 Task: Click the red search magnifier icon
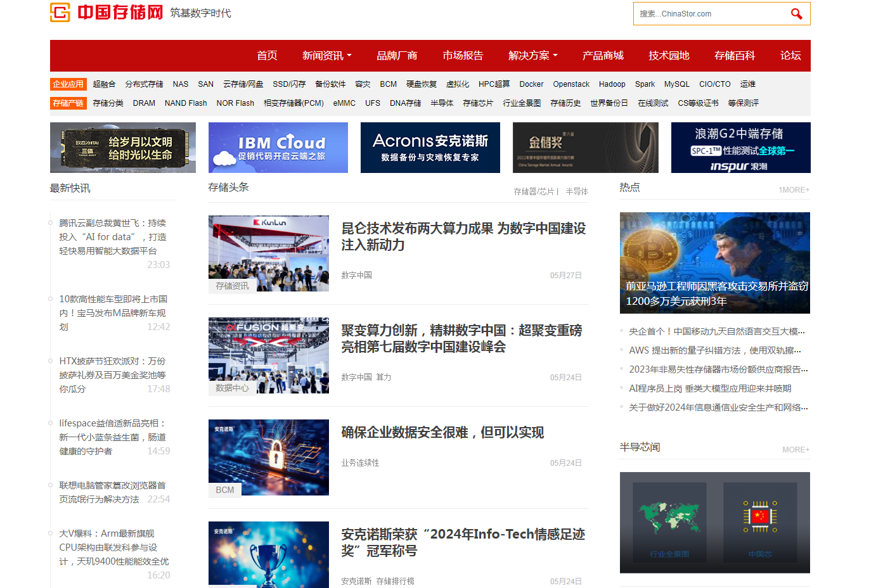click(796, 13)
